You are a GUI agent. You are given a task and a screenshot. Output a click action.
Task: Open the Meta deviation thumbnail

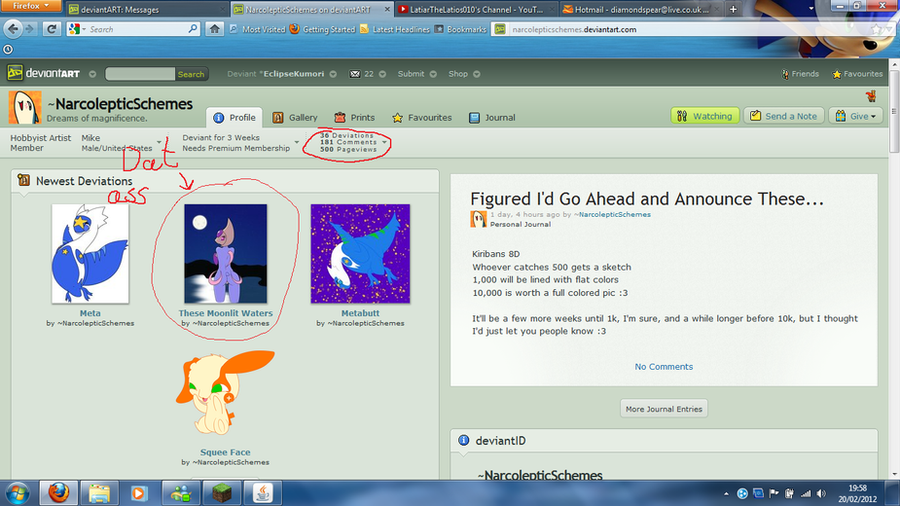pyautogui.click(x=90, y=254)
